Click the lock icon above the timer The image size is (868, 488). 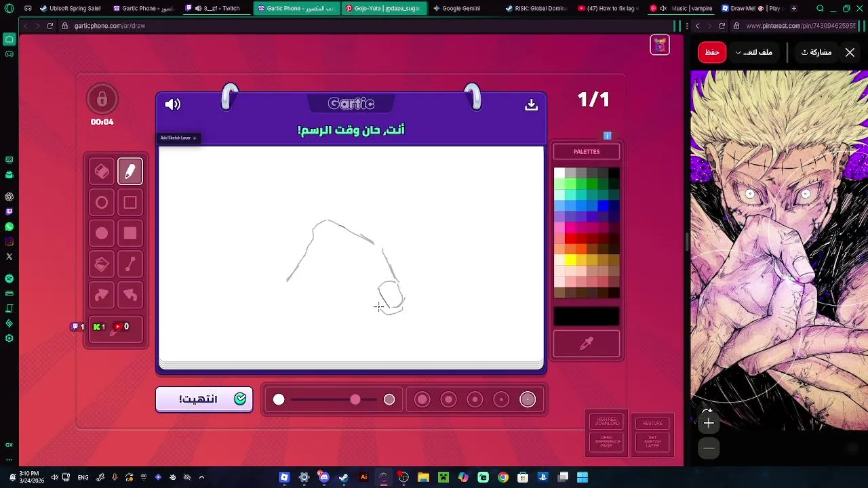click(x=102, y=100)
